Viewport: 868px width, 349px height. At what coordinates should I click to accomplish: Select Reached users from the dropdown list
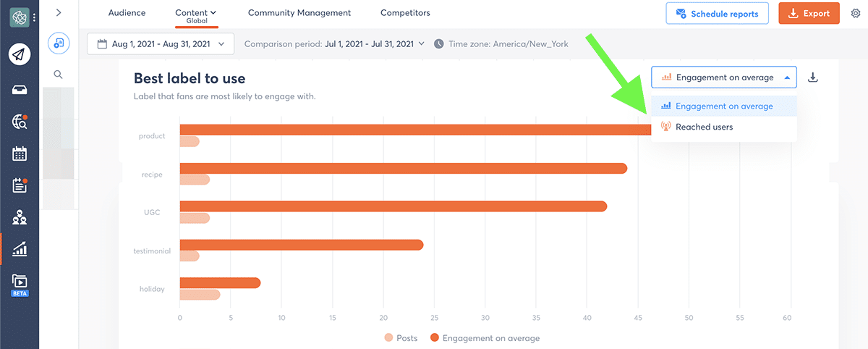click(703, 127)
